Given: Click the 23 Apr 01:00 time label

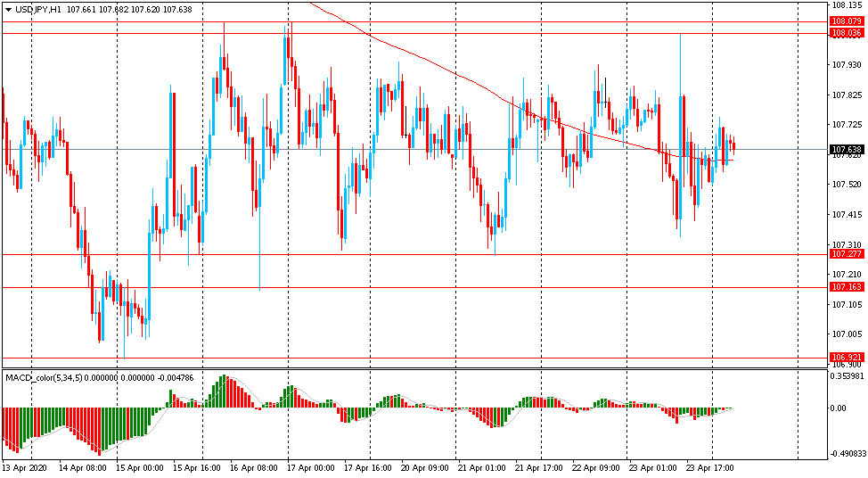Looking at the screenshot, I should point(652,468).
